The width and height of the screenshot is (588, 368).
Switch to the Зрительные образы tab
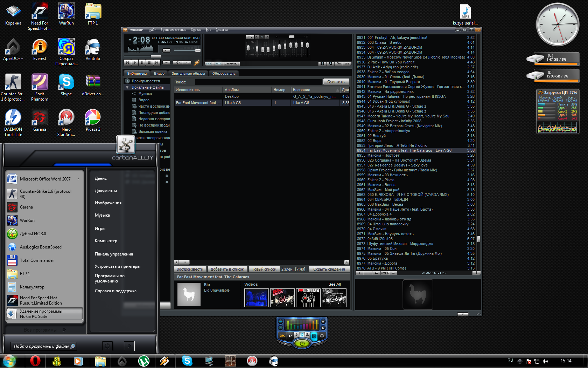click(x=188, y=73)
